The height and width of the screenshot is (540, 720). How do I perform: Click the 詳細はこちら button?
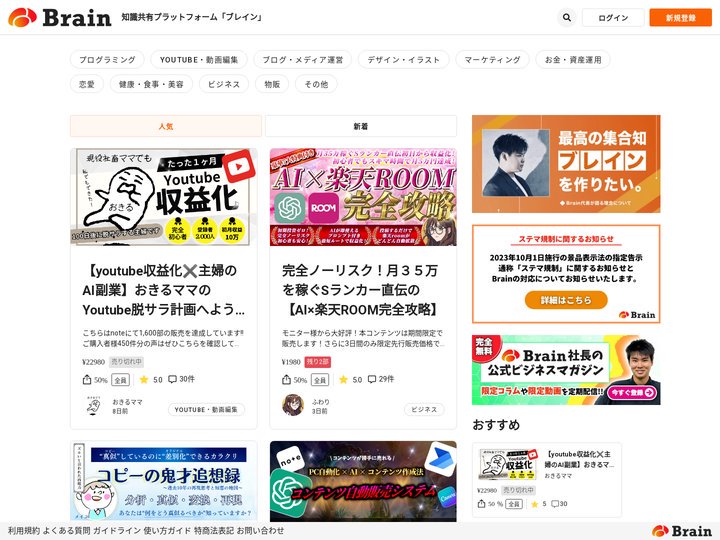click(x=566, y=300)
